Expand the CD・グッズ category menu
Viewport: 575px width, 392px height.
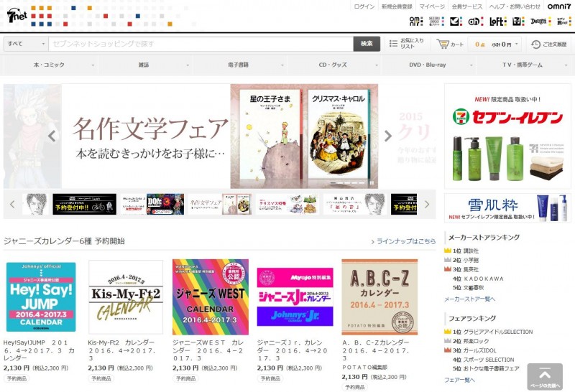(x=334, y=65)
